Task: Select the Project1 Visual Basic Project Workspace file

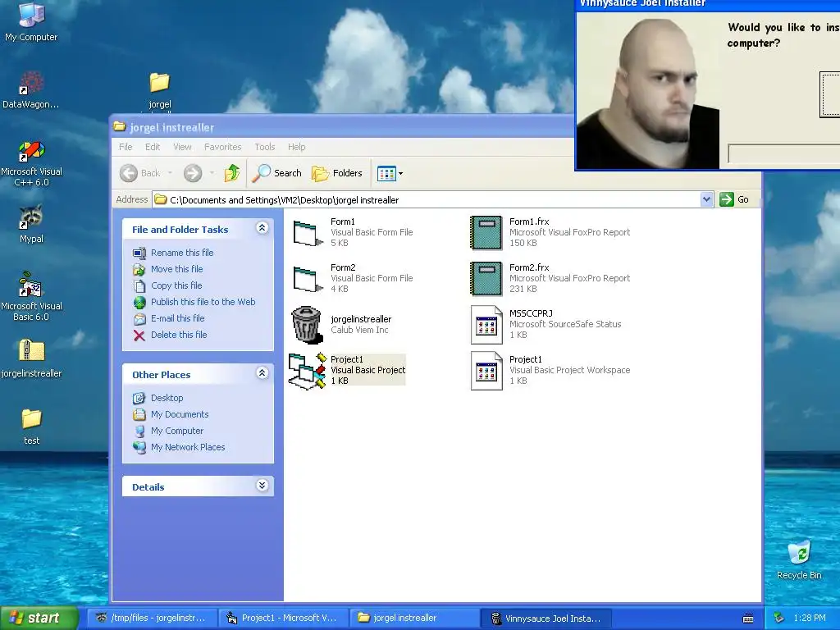Action: [x=550, y=370]
